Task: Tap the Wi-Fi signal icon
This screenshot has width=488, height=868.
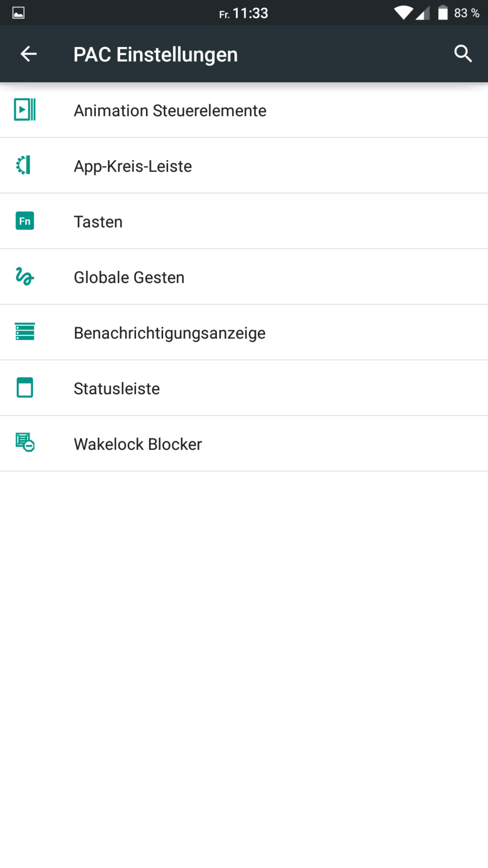Action: click(x=403, y=13)
